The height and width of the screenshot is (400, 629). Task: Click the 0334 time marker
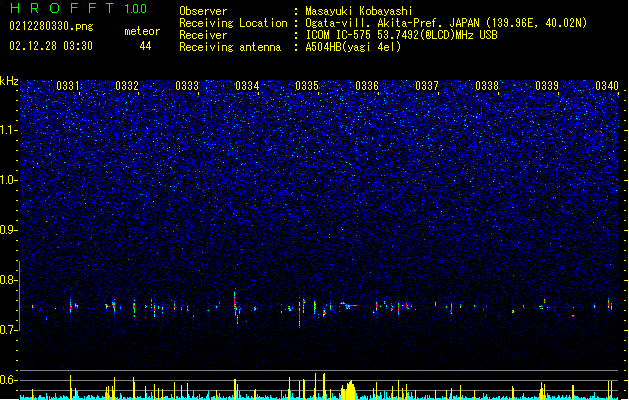(x=247, y=86)
